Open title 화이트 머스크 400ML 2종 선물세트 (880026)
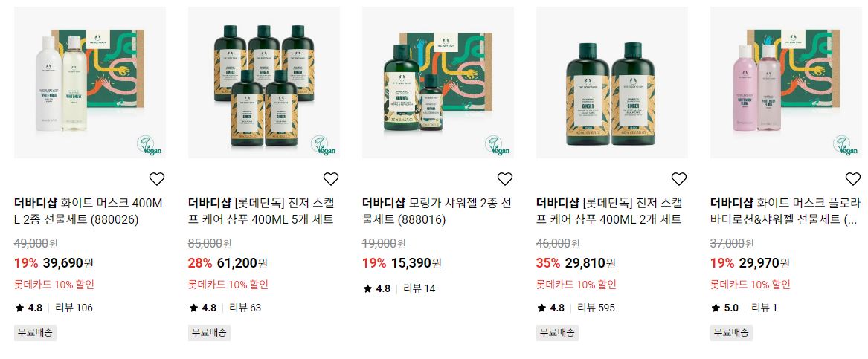Screen dimensions: 868x359 89,211
